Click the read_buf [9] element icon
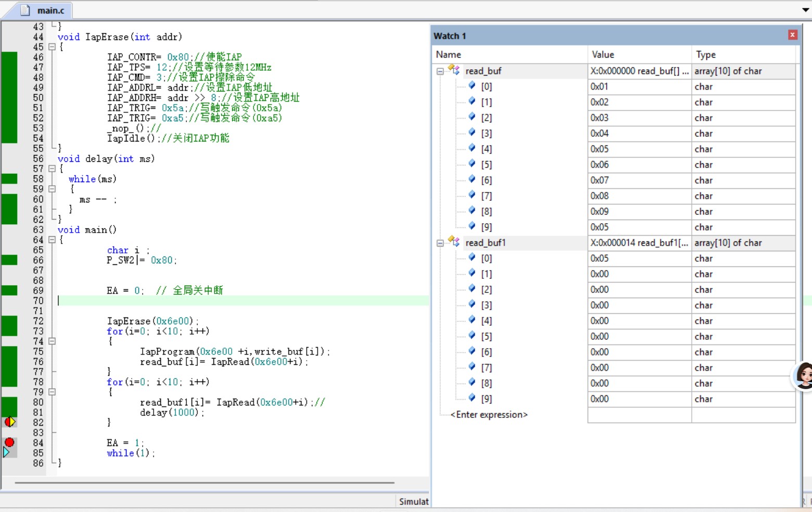The image size is (812, 512). click(472, 226)
